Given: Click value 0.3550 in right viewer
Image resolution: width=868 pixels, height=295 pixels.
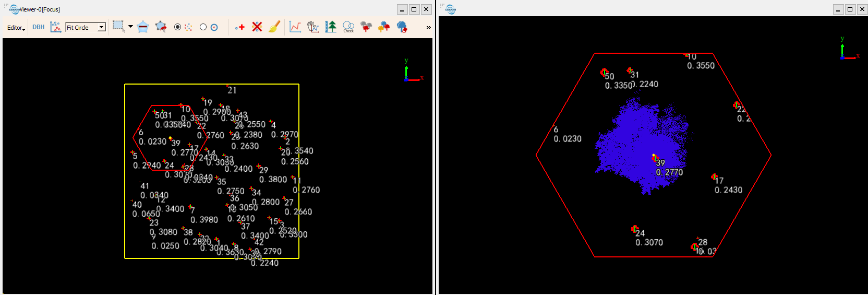Looking at the screenshot, I should (x=701, y=66).
